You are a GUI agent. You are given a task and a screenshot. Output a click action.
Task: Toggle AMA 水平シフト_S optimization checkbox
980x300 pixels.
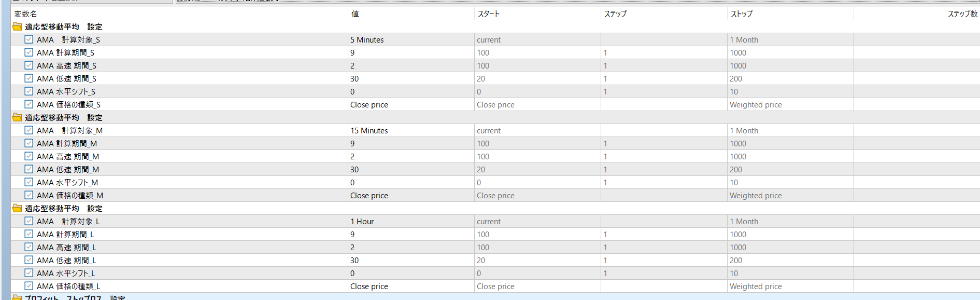tap(29, 91)
